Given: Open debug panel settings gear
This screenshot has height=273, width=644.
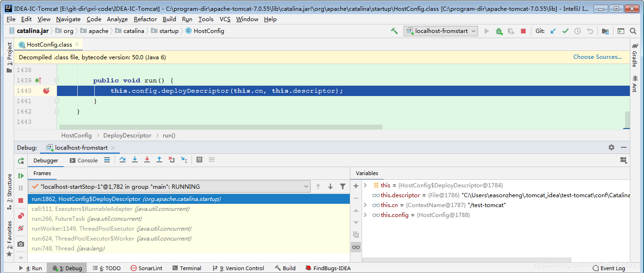Looking at the screenshot, I should click(611, 147).
